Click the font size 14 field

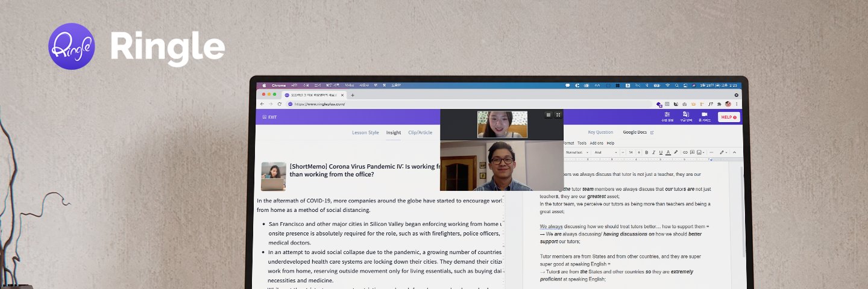631,152
